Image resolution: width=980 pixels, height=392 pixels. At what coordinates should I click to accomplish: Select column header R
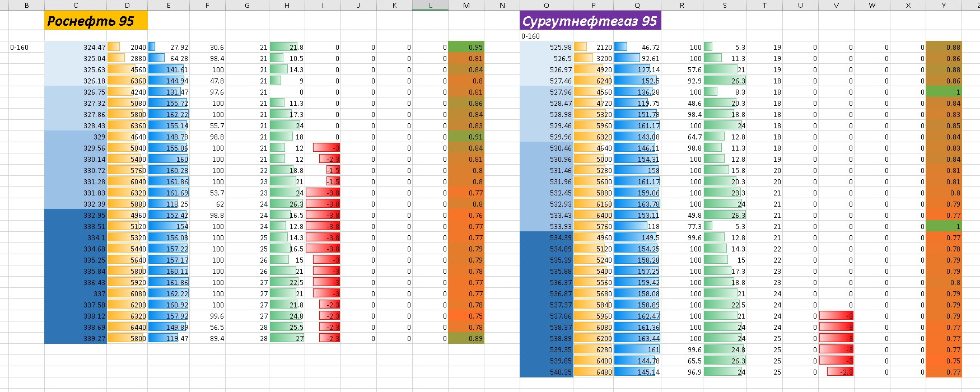point(682,5)
